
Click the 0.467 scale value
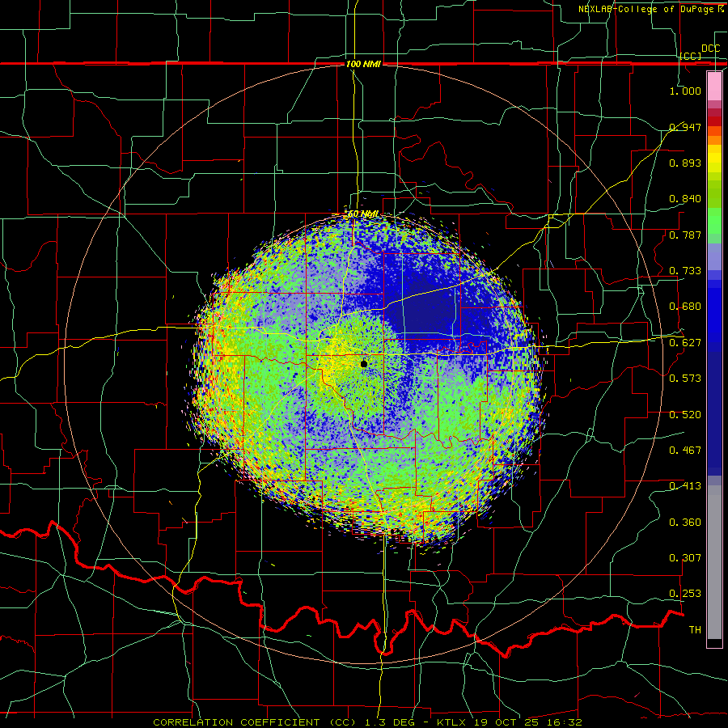[685, 451]
